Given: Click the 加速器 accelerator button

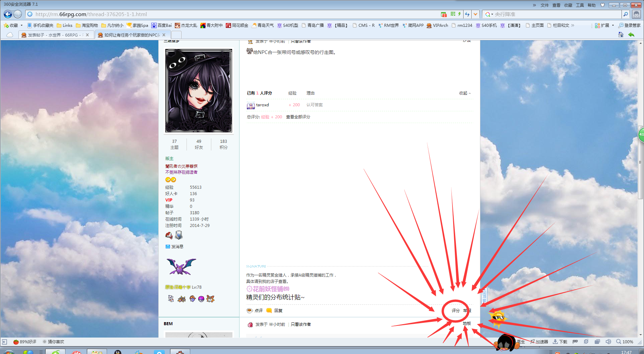Looking at the screenshot, I should [539, 342].
